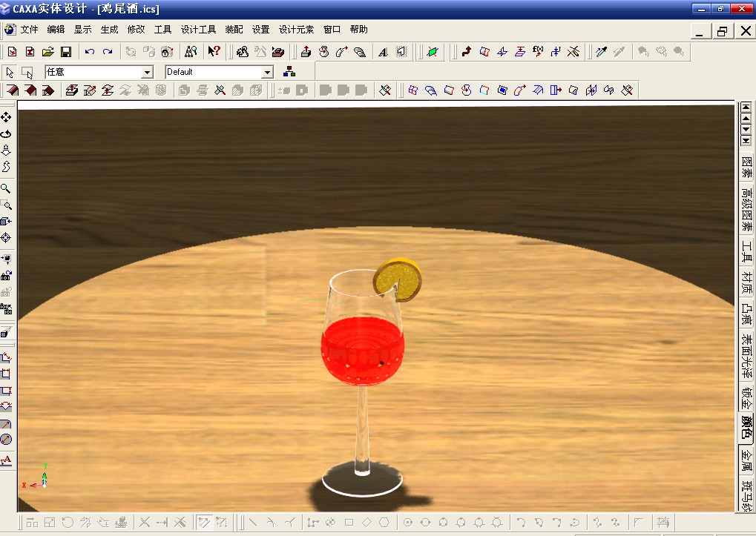Image resolution: width=756 pixels, height=536 pixels.
Task: Open the 帮助 menu
Action: 359,30
